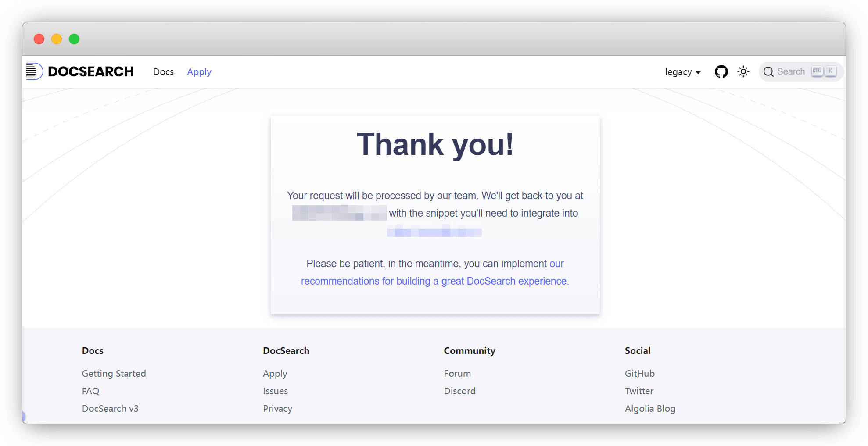868x446 pixels.
Task: Visit the Algolia Blog link
Action: pos(650,409)
